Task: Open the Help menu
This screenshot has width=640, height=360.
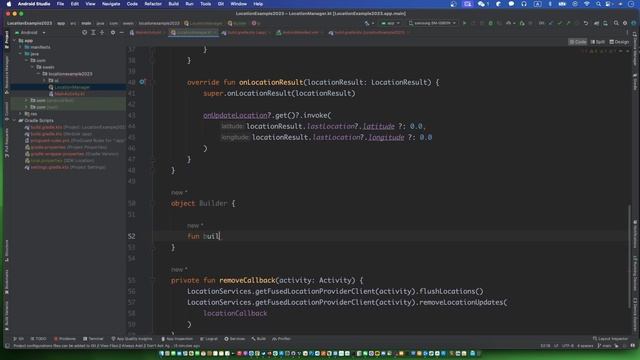Action: tap(258, 4)
